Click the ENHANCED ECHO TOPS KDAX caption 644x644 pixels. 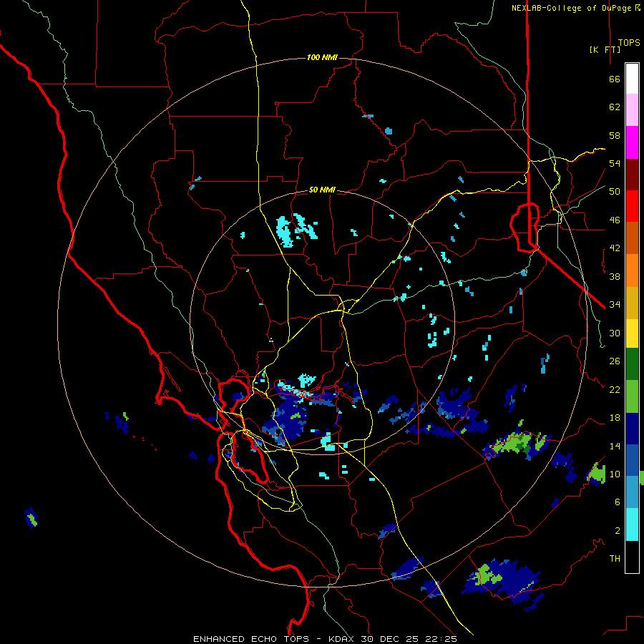click(325, 639)
